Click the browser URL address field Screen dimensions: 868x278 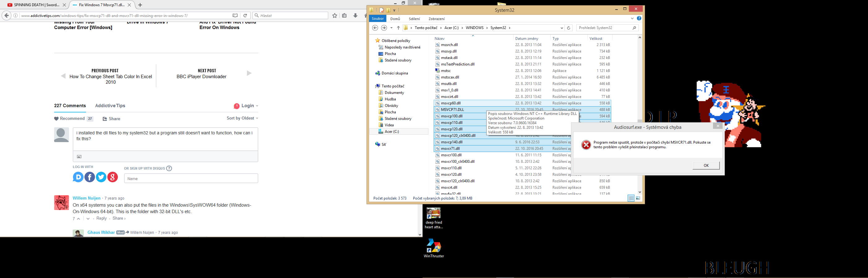(x=125, y=15)
